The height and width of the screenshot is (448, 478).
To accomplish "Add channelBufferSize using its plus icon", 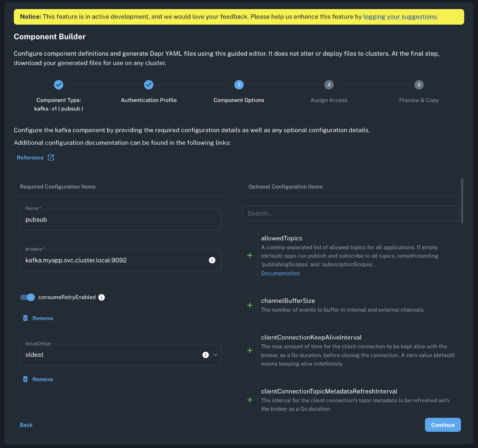I will [x=250, y=305].
